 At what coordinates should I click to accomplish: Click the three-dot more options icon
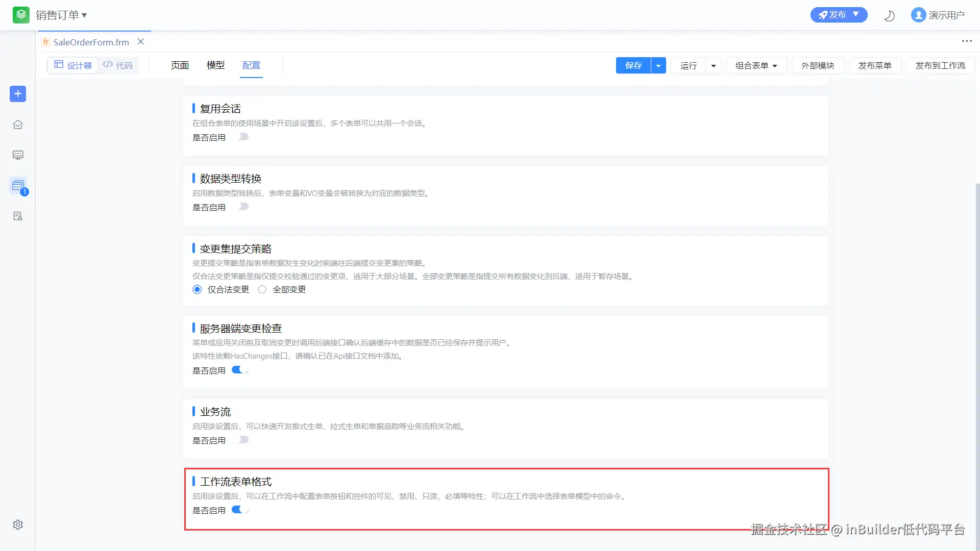coord(967,41)
